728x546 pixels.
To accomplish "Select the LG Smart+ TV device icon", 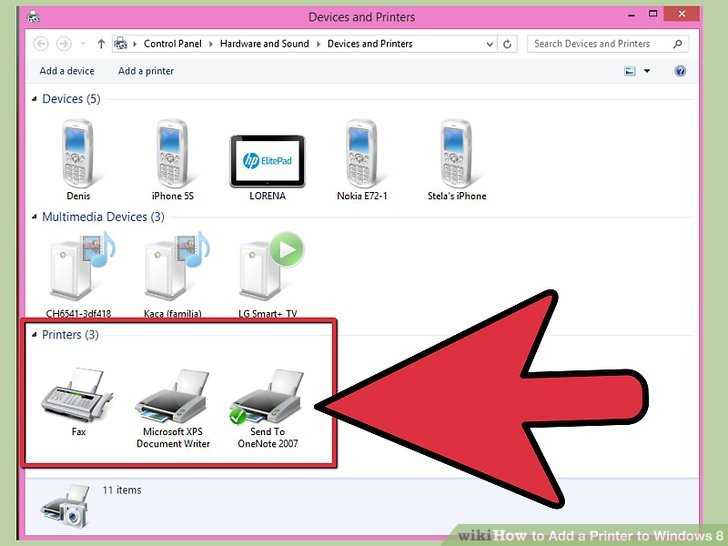I will 271,266.
